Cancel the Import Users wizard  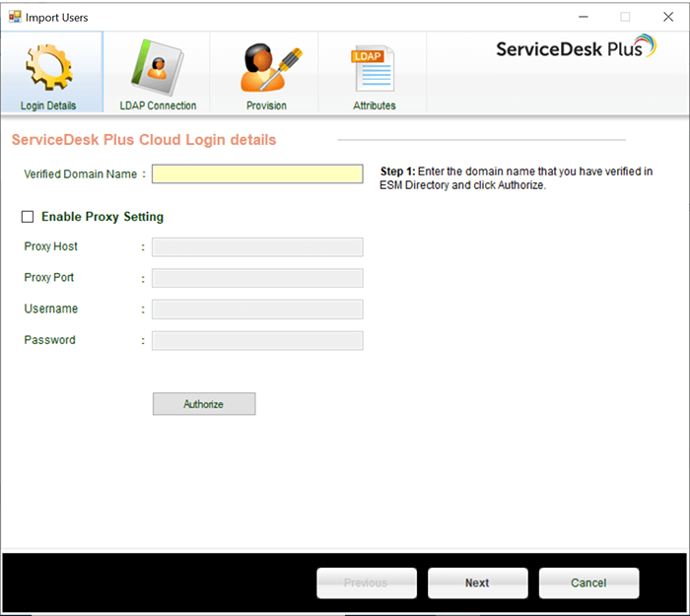(588, 582)
